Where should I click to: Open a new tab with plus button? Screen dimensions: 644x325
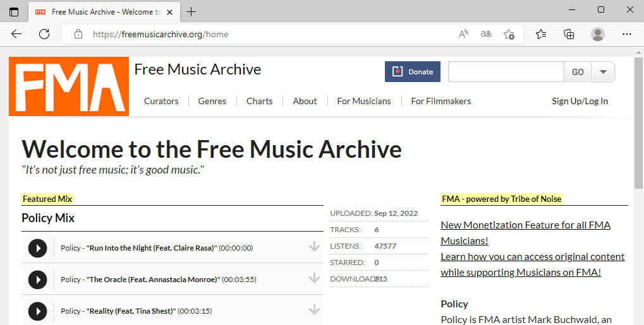tap(191, 12)
